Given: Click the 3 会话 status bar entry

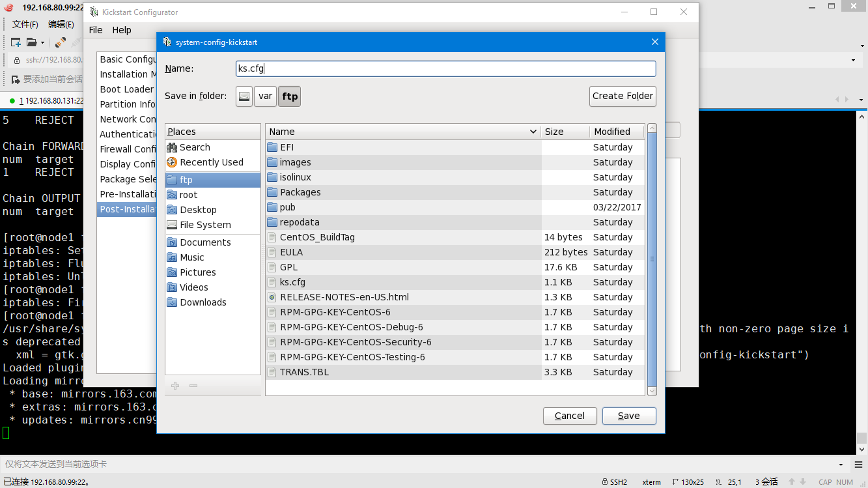Looking at the screenshot, I should pyautogui.click(x=766, y=482).
